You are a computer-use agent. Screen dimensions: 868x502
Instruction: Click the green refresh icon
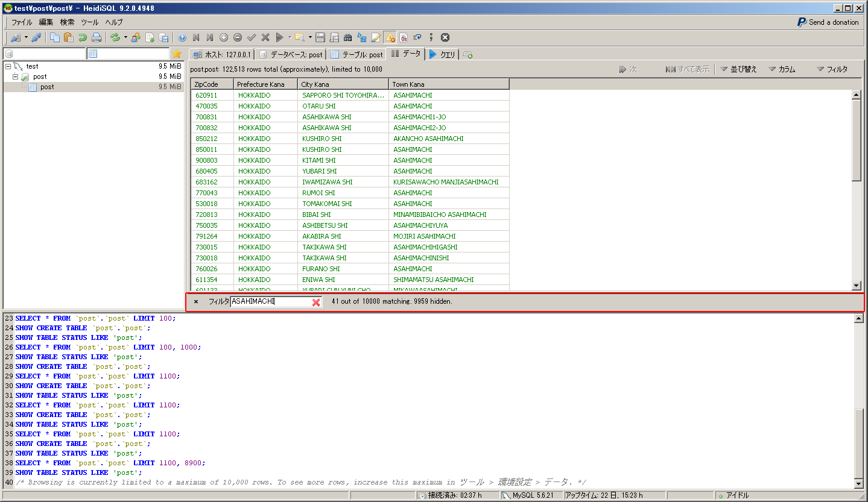pyautogui.click(x=115, y=37)
